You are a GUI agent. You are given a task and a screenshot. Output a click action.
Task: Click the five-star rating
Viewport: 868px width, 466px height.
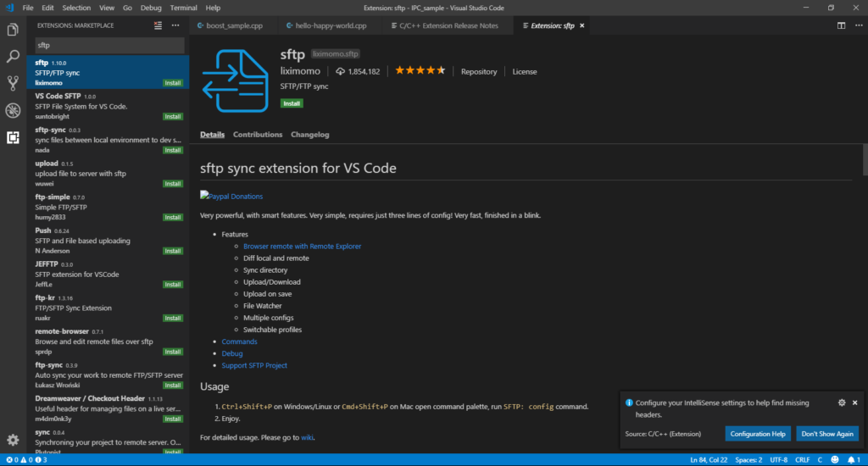point(420,70)
